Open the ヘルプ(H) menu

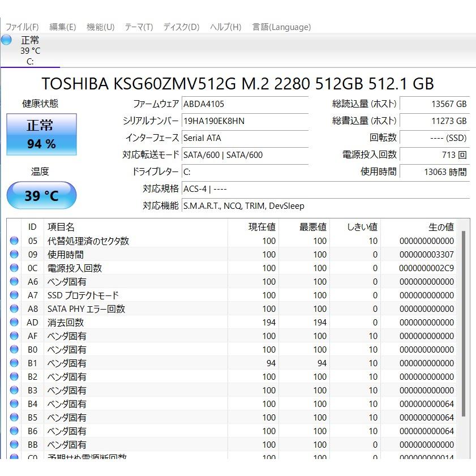[226, 27]
